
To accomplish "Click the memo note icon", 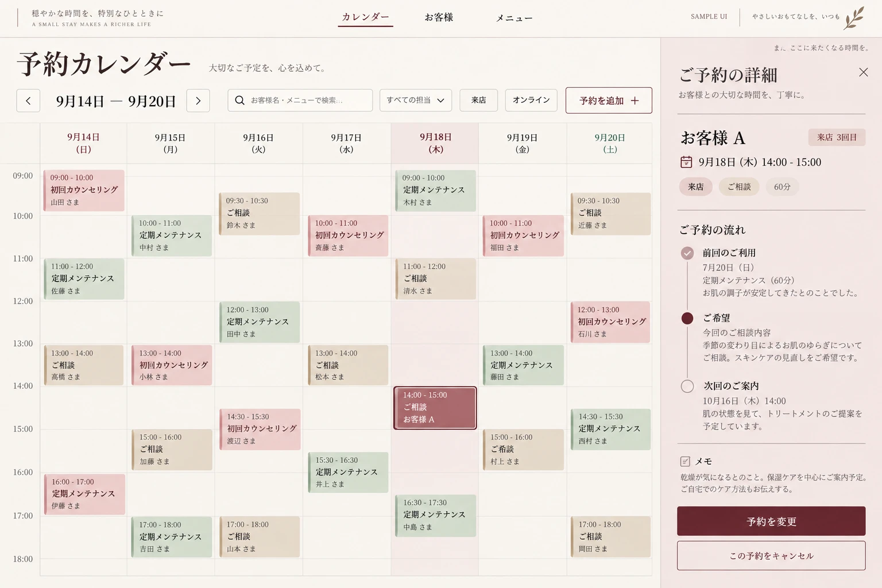I will (685, 461).
